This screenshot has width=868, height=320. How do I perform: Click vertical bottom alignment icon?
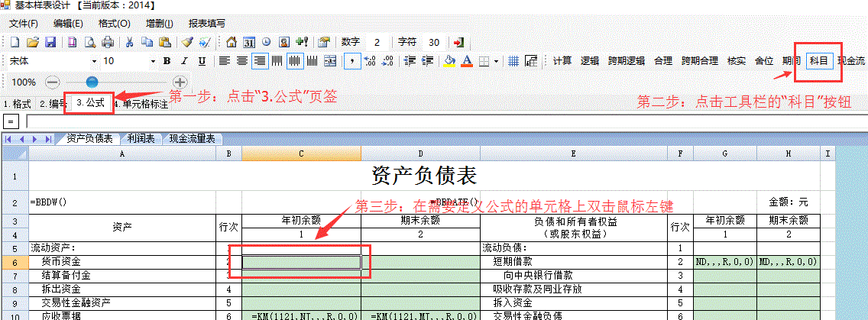(313, 61)
